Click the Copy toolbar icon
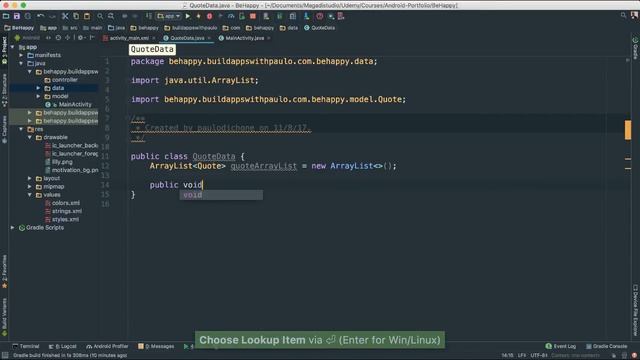 [x=76, y=16]
